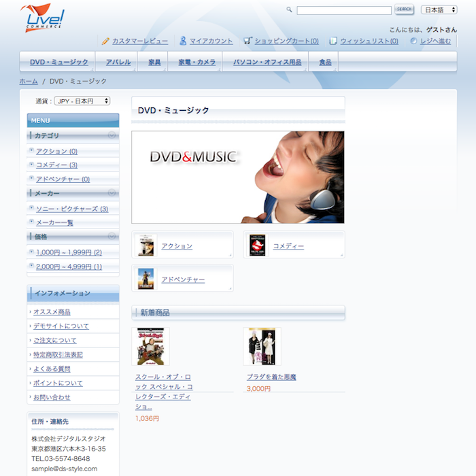Click the person icon for マイアカウント

183,41
